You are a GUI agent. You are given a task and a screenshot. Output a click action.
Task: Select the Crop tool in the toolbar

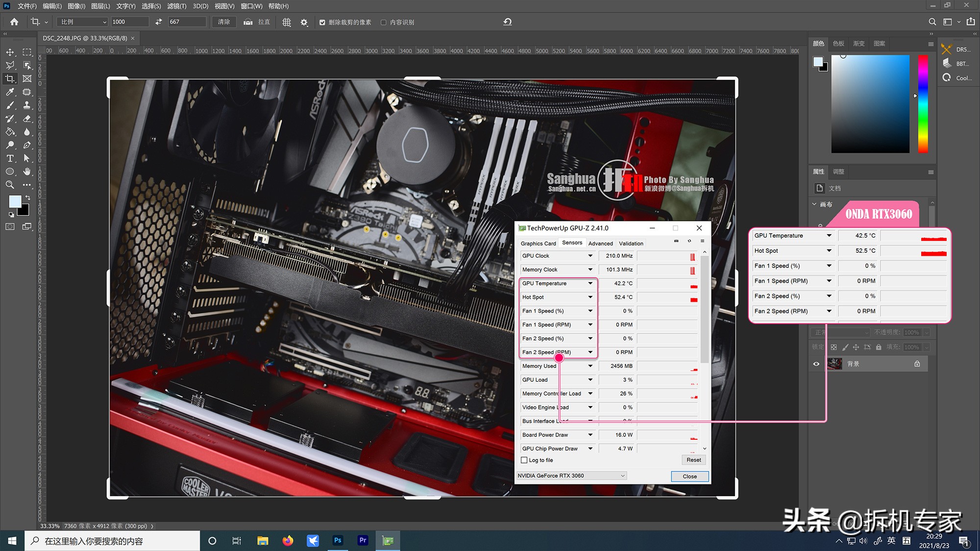(x=10, y=78)
